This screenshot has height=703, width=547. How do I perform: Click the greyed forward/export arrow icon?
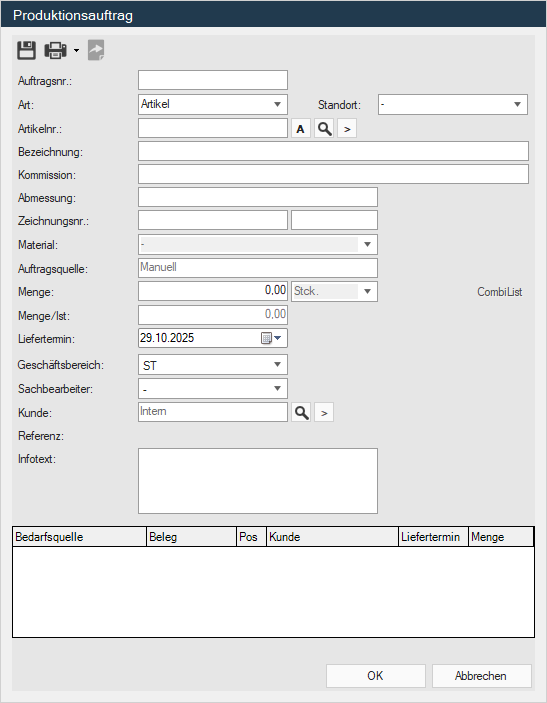[x=96, y=50]
